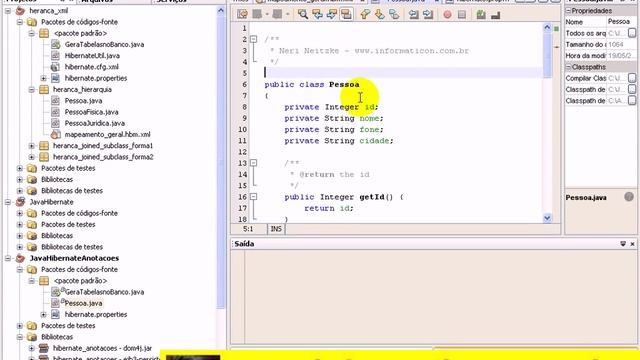
Task: Stop macro recording with square icon
Action: (x=462, y=15)
